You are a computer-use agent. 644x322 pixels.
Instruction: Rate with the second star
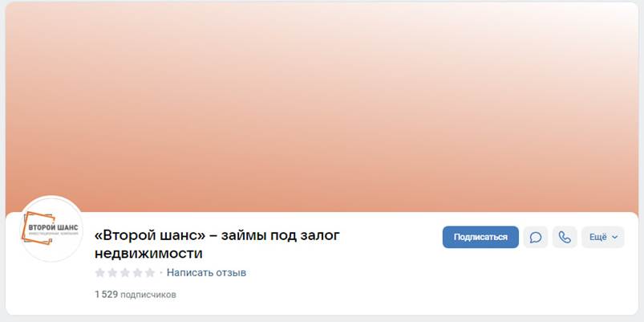click(112, 273)
